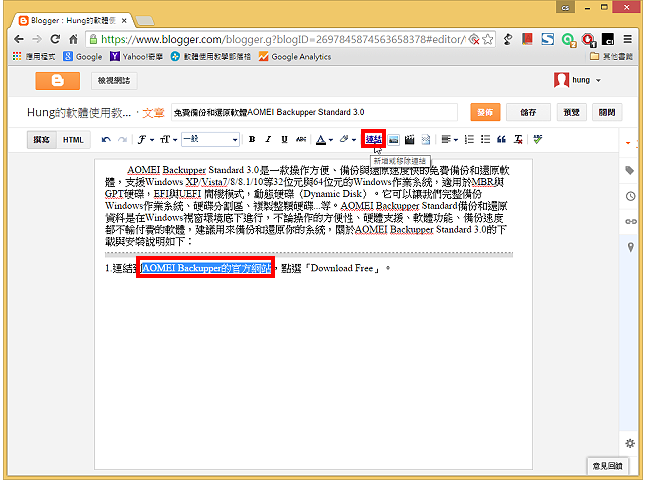Click the browser address bar
Image resolution: width=646 pixels, height=483 pixels.
tap(283, 39)
